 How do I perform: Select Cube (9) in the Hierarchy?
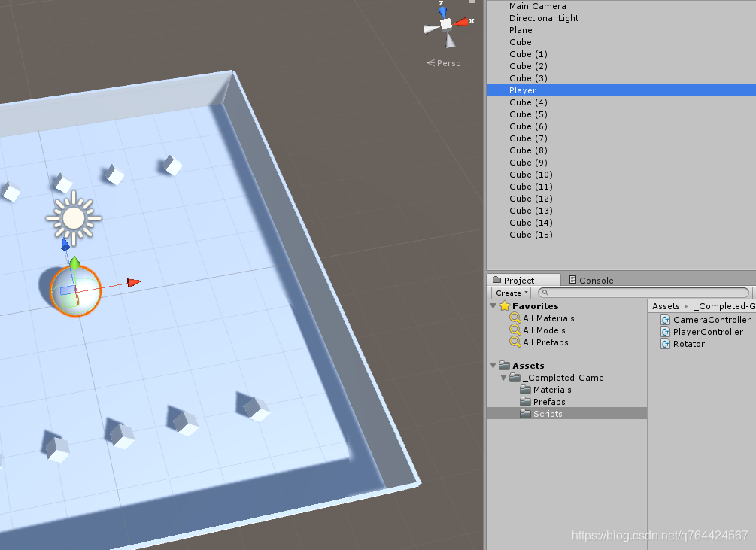pos(621,163)
